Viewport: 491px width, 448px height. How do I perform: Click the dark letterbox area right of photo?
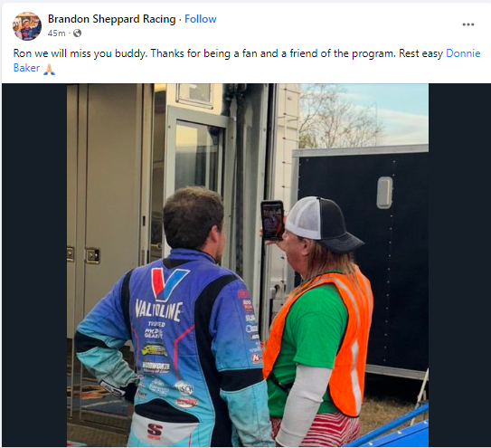459,265
